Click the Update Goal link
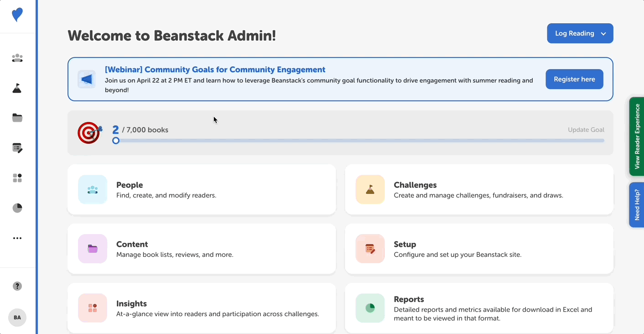This screenshot has width=644, height=334. pos(586,130)
